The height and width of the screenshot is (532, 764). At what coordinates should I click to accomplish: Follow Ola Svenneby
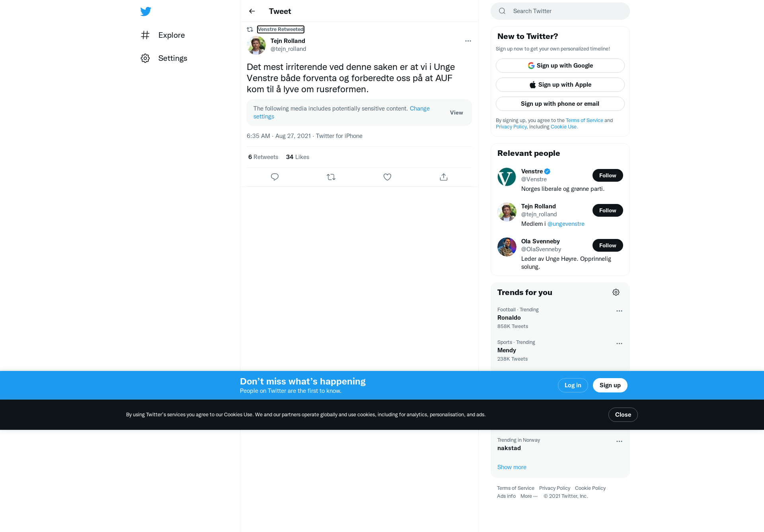[x=608, y=245]
